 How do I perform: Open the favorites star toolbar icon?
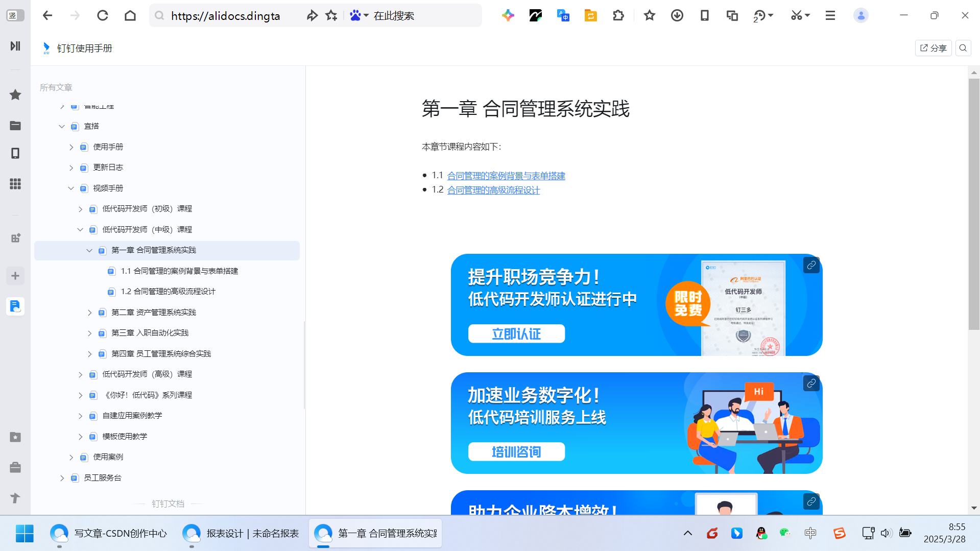click(x=650, y=16)
